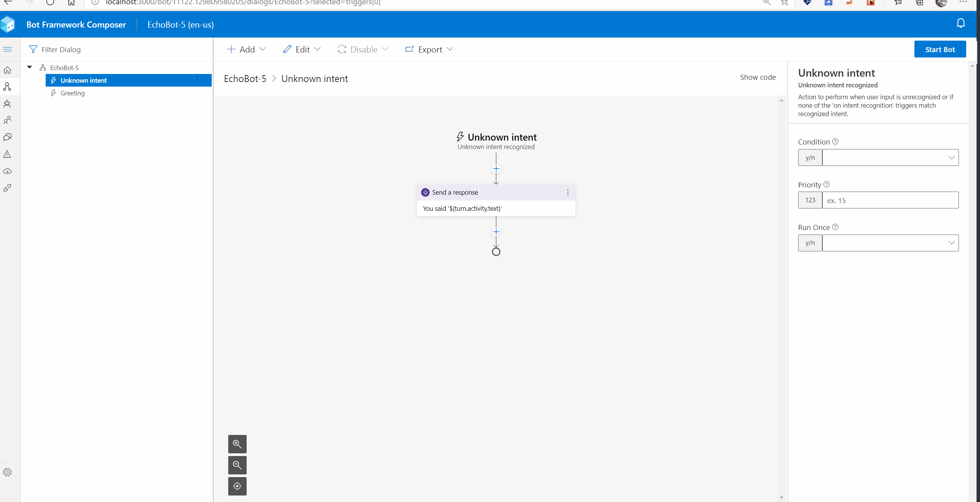The image size is (980, 502).
Task: Open Settings gear in sidebar
Action: (7, 472)
